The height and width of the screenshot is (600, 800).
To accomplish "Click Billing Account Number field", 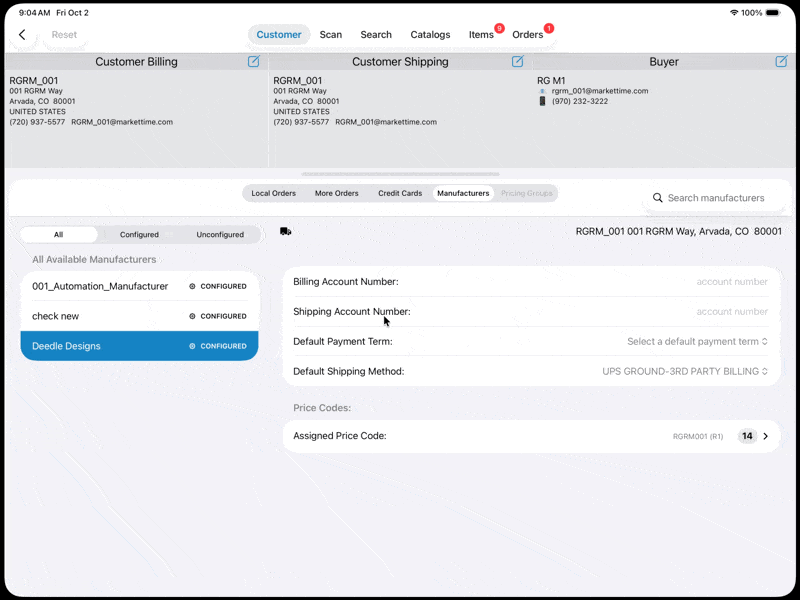I will pos(531,282).
